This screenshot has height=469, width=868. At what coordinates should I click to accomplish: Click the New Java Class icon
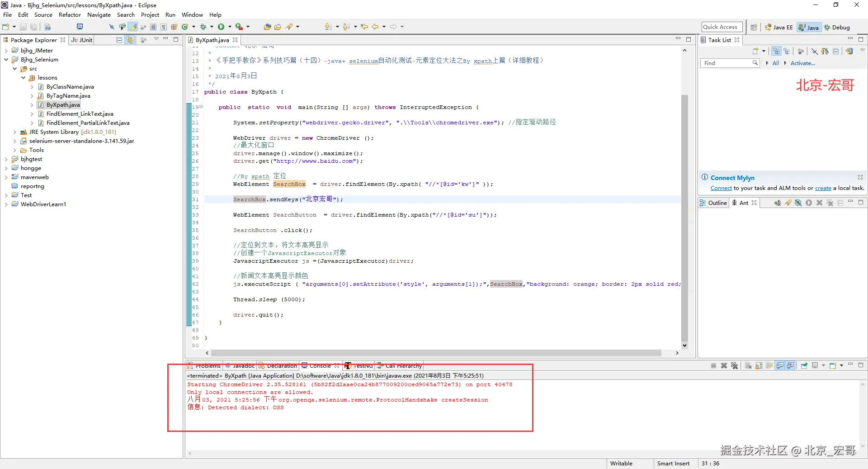[184, 27]
